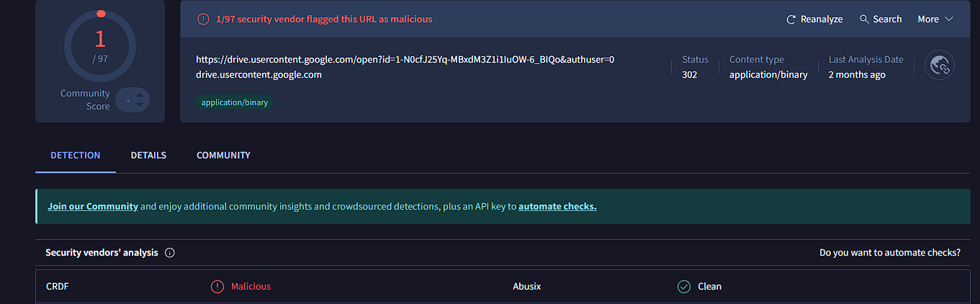Open the "automate checks." link in the banner
The image size is (980, 304).
pyautogui.click(x=557, y=207)
